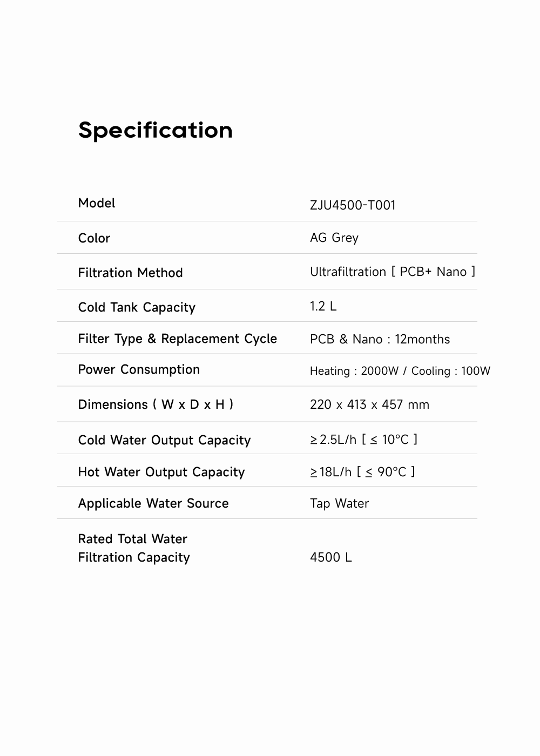Click the Model row label

(97, 203)
